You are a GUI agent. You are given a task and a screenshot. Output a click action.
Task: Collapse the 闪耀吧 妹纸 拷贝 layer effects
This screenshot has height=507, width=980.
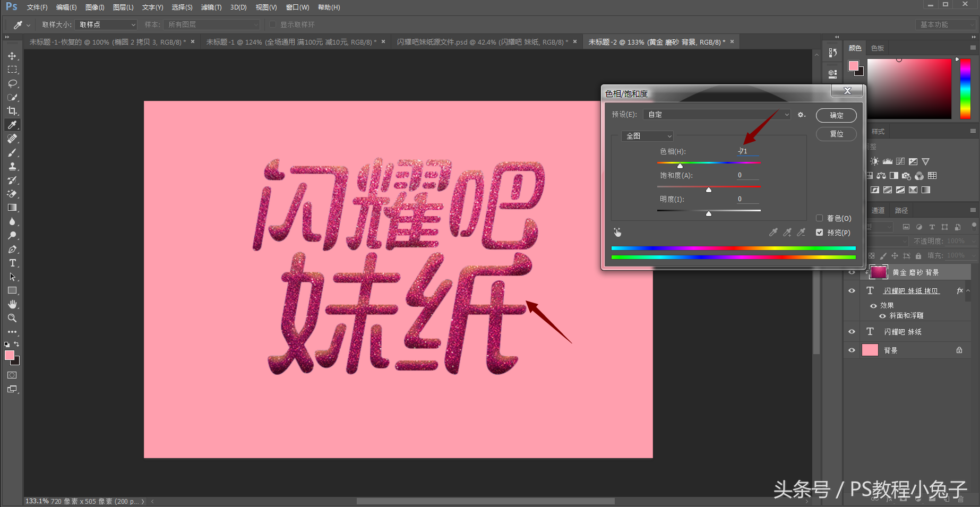click(x=968, y=290)
